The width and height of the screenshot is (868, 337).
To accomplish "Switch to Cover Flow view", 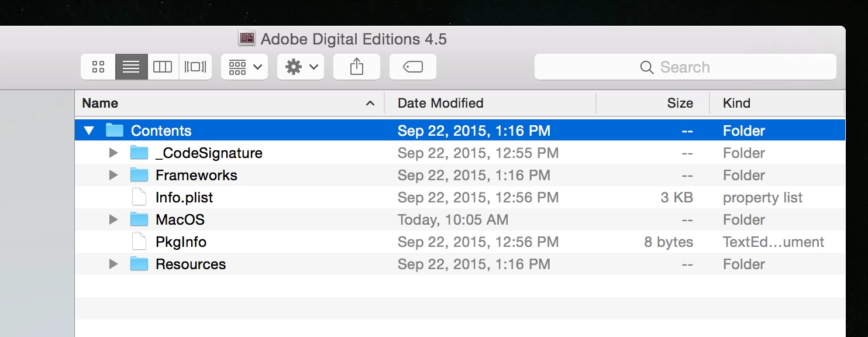I will point(195,67).
